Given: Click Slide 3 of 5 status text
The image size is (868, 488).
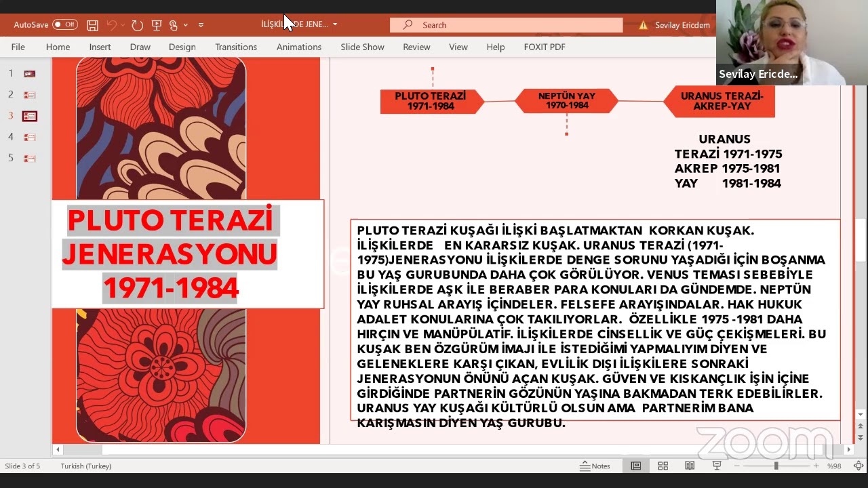Looking at the screenshot, I should click(x=23, y=466).
